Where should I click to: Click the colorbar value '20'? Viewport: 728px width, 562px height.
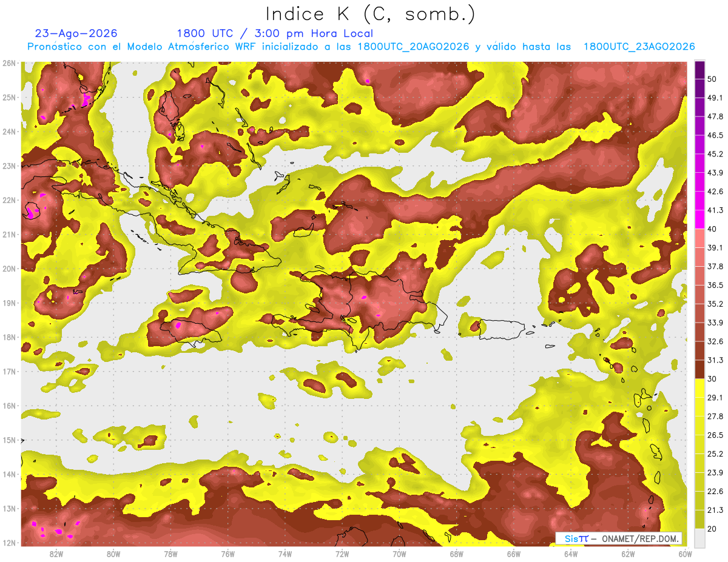713,529
